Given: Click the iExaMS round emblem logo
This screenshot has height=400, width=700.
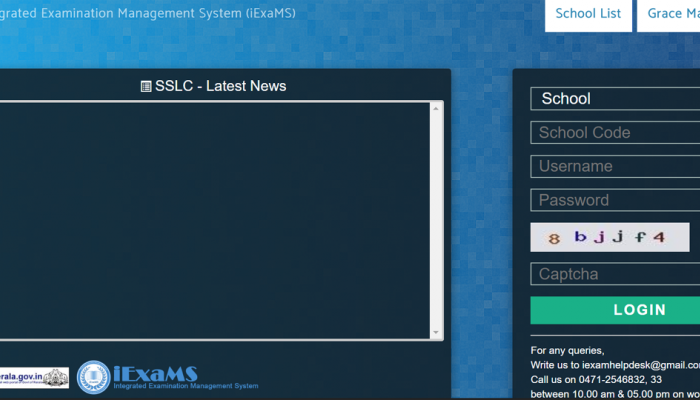Looking at the screenshot, I should pos(93,377).
